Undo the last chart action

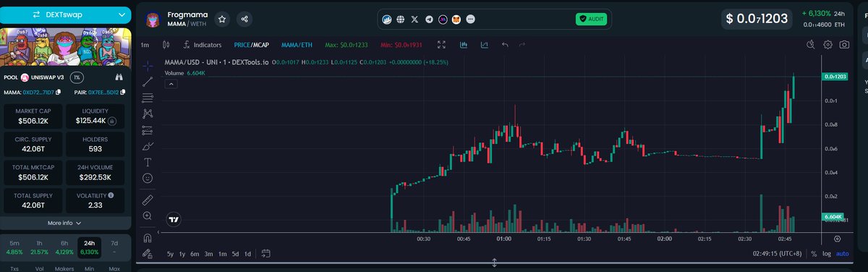pos(505,45)
